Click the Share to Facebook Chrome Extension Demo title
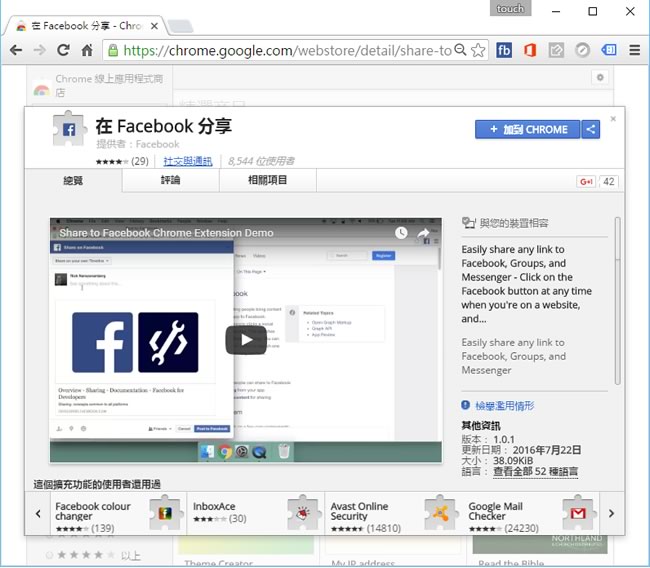 click(x=166, y=233)
